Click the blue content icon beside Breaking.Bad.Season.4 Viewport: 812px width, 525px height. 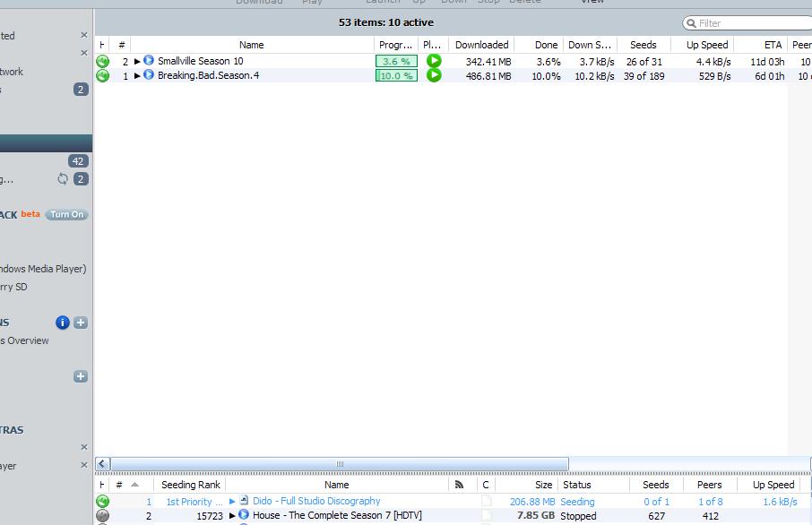(149, 75)
